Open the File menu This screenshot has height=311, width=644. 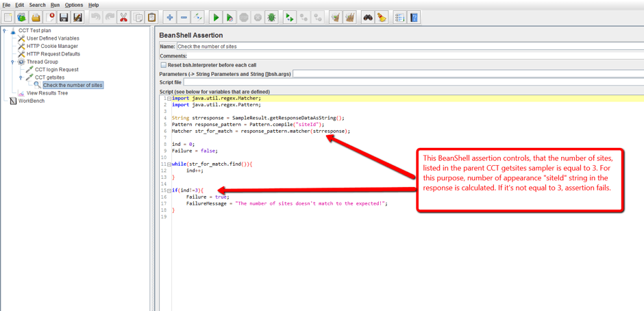pyautogui.click(x=7, y=5)
